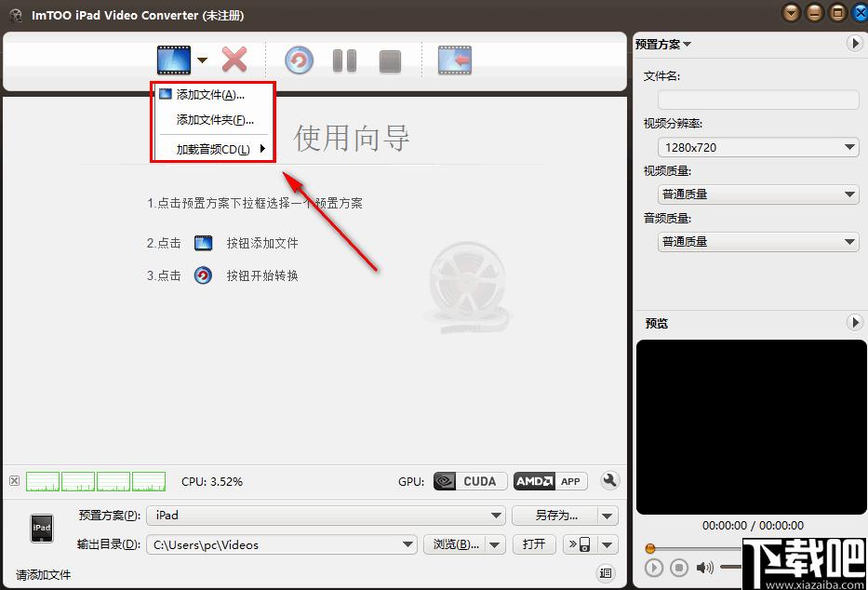Open settings via the wrench icon

tap(609, 480)
